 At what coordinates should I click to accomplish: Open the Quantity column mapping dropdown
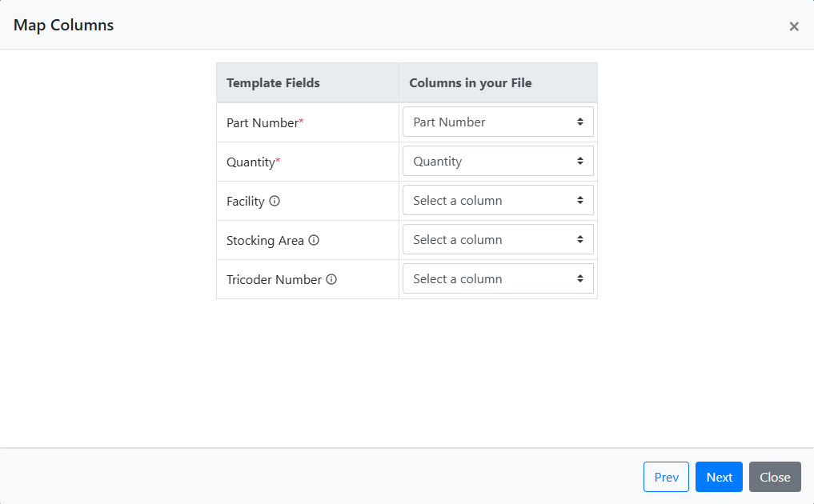[498, 162]
